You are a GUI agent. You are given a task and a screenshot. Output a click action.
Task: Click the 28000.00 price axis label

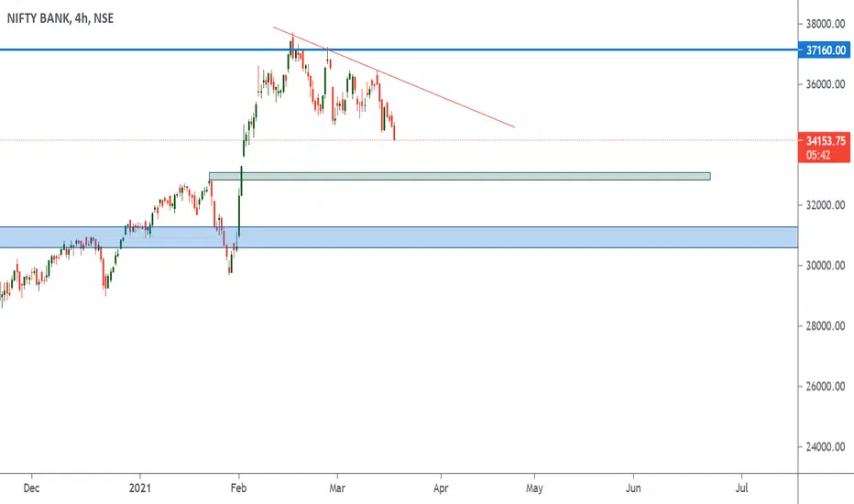click(x=826, y=326)
